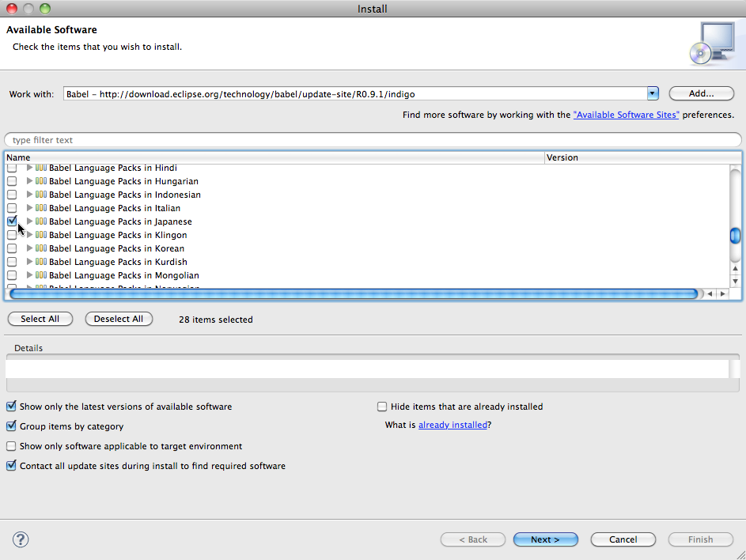Viewport: 746px width, 560px height.
Task: Expand the Mongolian language packs tree node
Action: (29, 275)
